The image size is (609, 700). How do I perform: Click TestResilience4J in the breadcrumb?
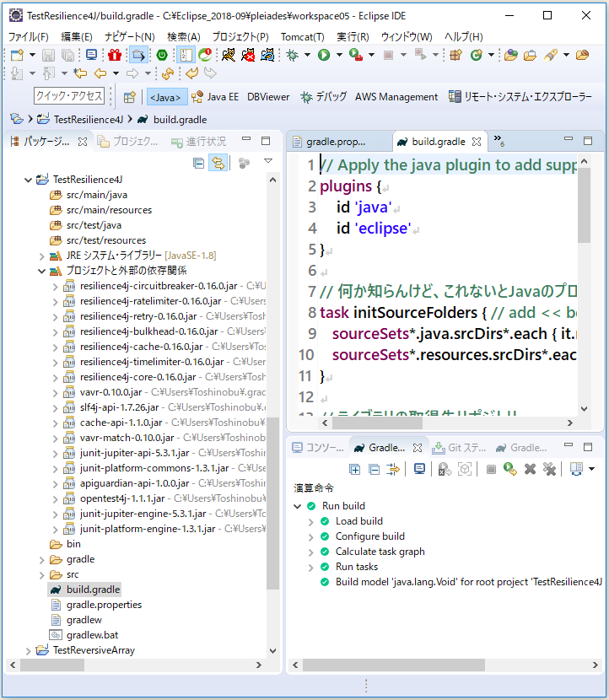(x=88, y=119)
